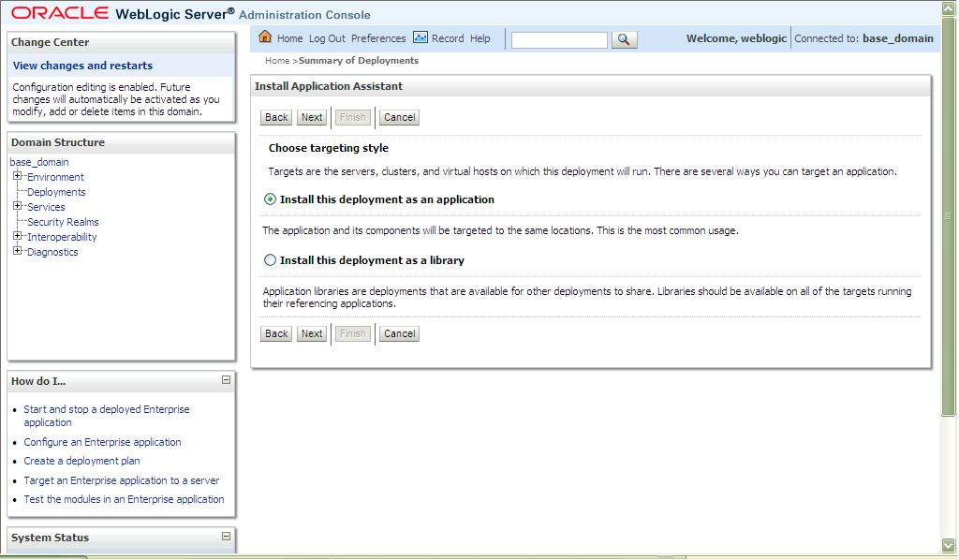Screen dimensions: 959x560
Task: Click the top Cancel button
Action: (399, 117)
